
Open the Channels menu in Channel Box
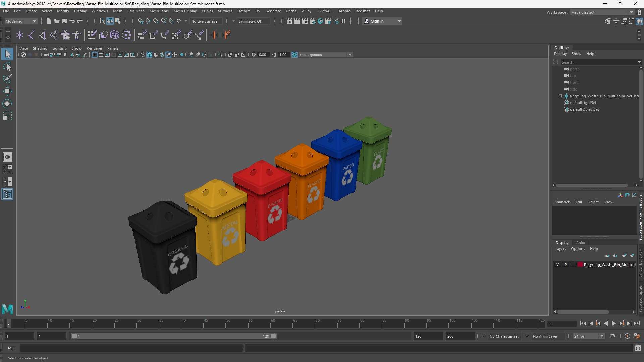click(x=562, y=202)
